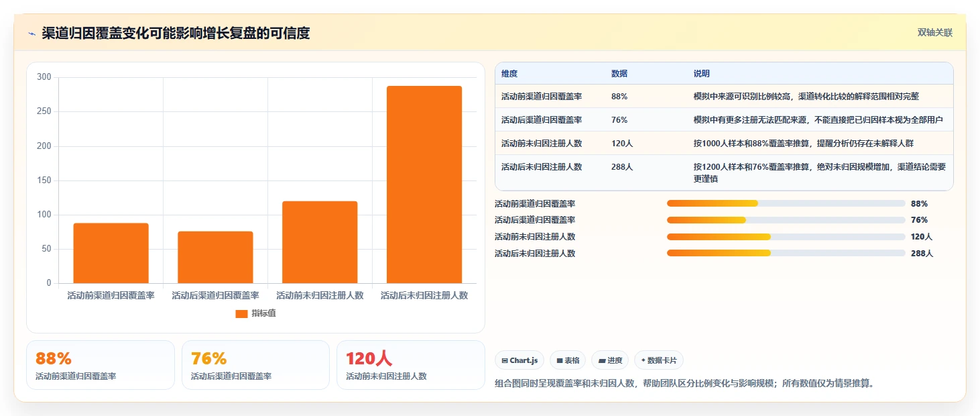Click y-axis label 150
The width and height of the screenshot is (980, 416).
point(44,180)
